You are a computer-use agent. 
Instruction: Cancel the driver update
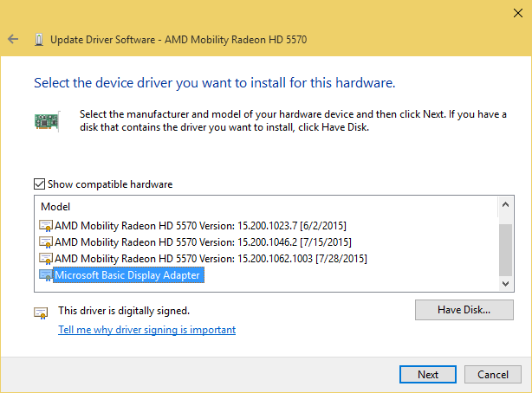point(493,374)
